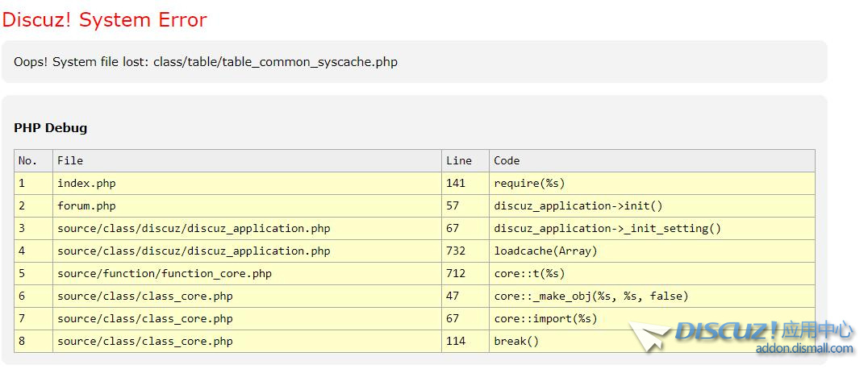Viewport: 868px width, 369px height.
Task: Click the Discuz! System Error heading
Action: click(x=105, y=20)
